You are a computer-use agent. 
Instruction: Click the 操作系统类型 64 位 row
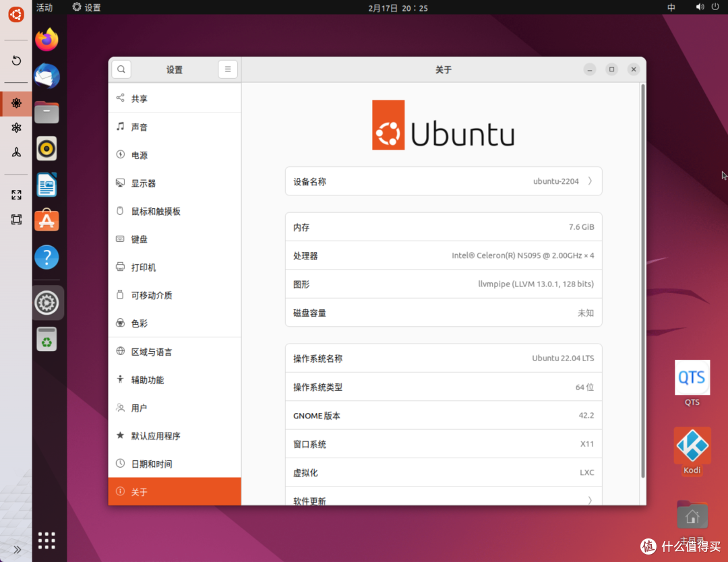(x=444, y=387)
